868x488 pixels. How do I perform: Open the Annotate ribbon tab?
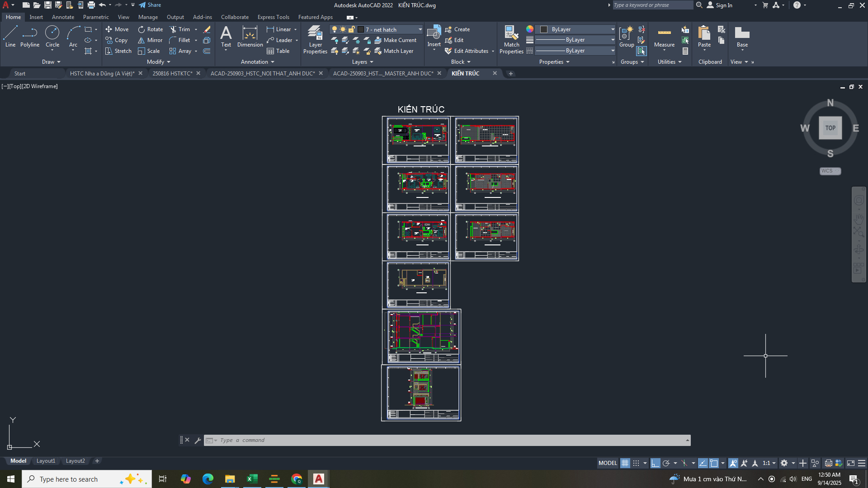tap(63, 17)
